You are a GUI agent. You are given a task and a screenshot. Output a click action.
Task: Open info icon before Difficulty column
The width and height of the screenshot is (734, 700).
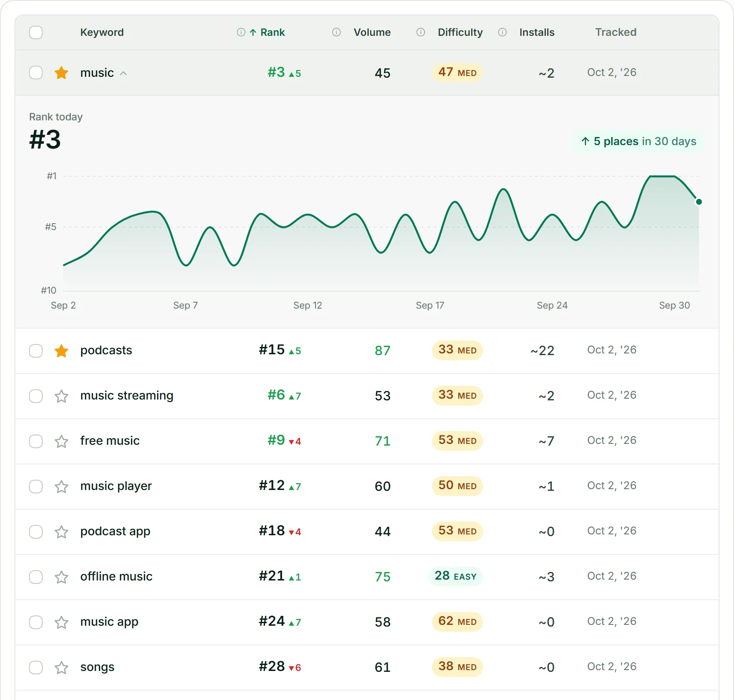coord(421,32)
